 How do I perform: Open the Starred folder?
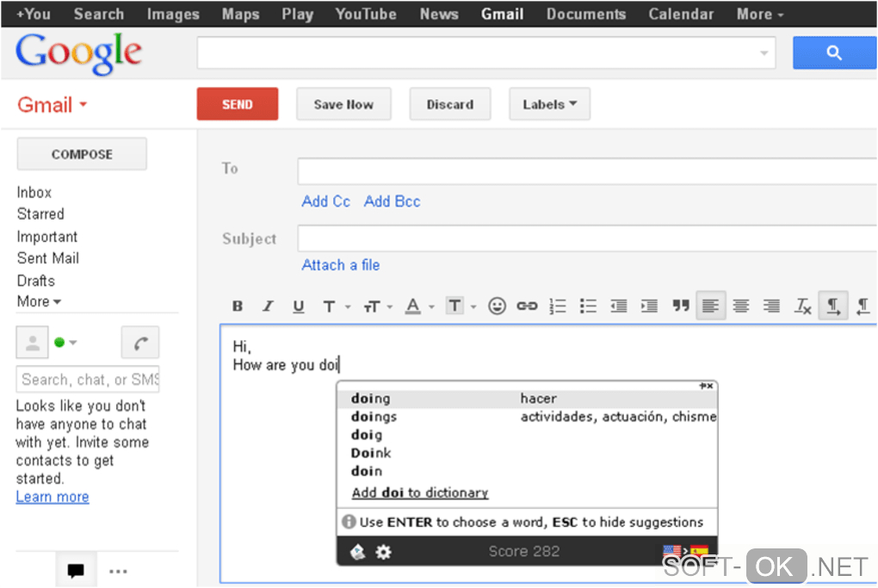pyautogui.click(x=40, y=214)
